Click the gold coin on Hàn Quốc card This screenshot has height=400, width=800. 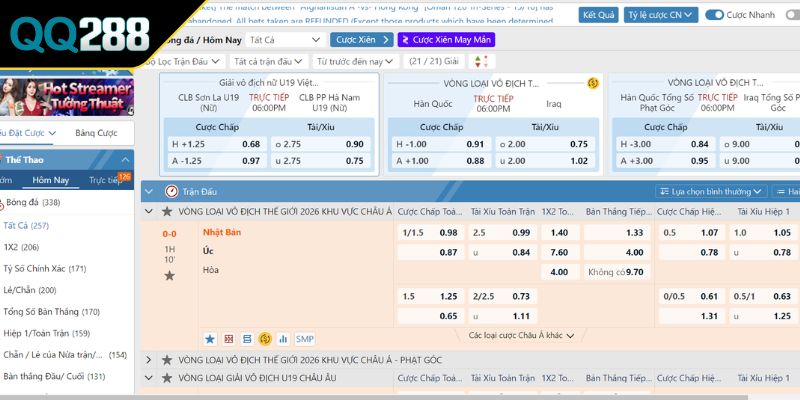click(592, 83)
